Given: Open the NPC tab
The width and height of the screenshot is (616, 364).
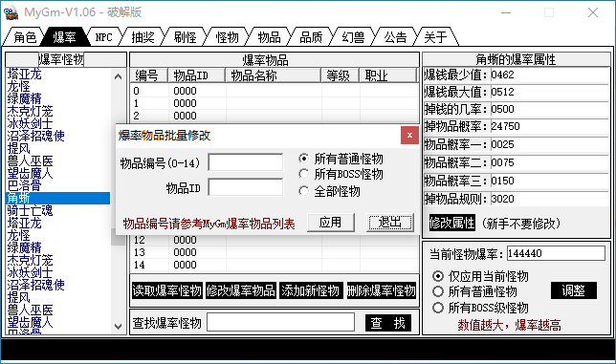Looking at the screenshot, I should coord(103,37).
